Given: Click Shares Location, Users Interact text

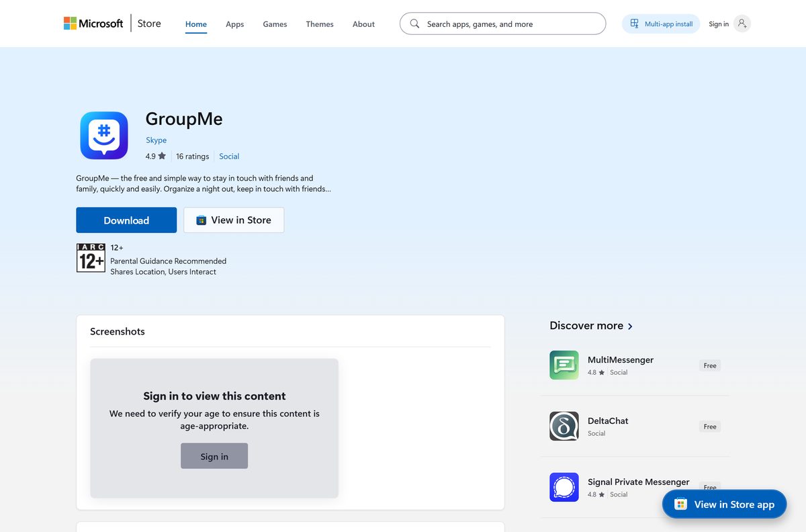Looking at the screenshot, I should 163,272.
